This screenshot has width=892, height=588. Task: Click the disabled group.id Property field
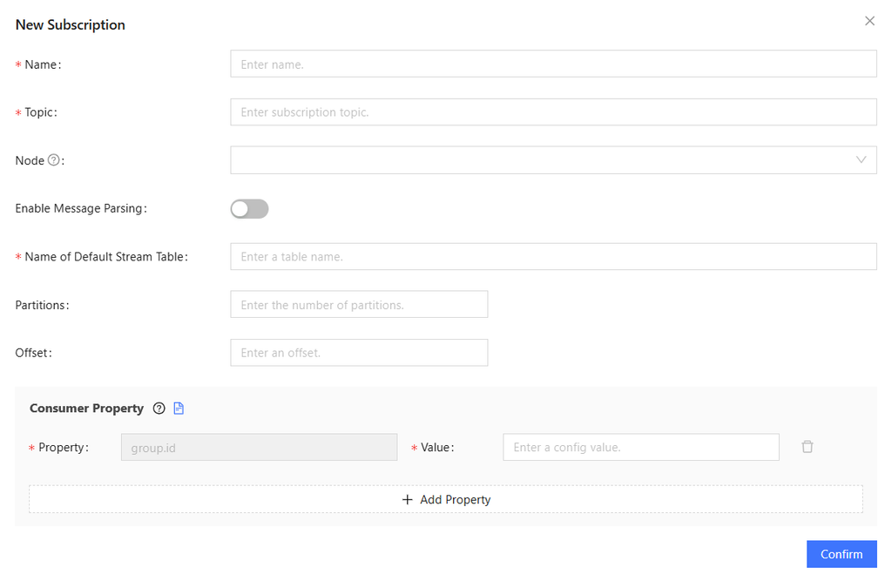click(x=259, y=448)
